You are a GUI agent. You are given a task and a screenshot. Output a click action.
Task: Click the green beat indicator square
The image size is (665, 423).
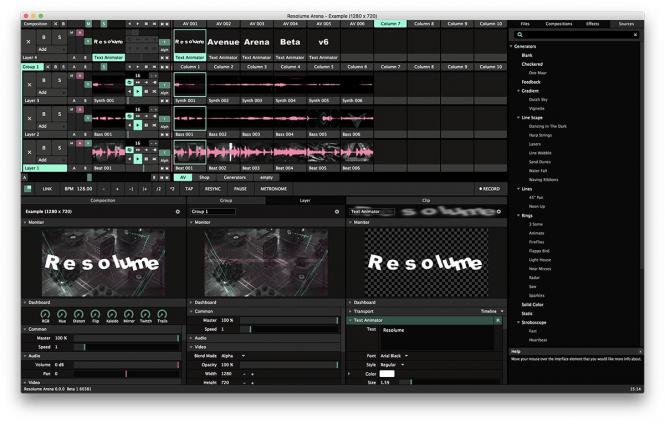tap(28, 188)
